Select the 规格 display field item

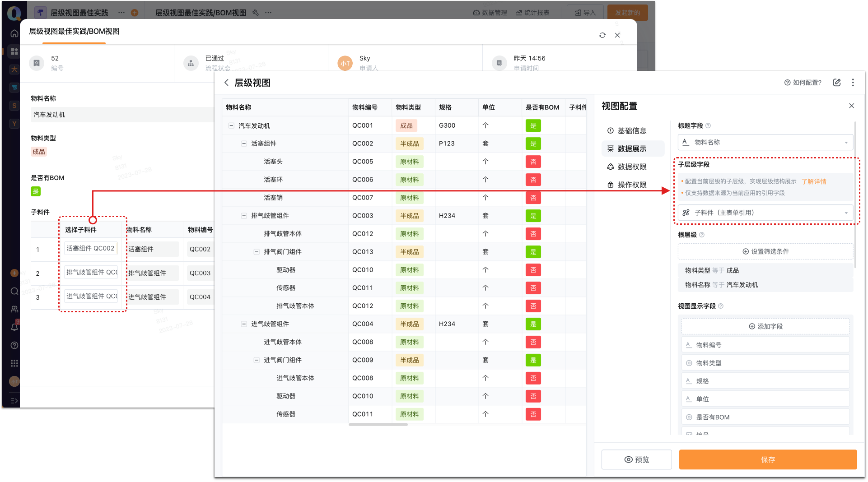pos(765,381)
